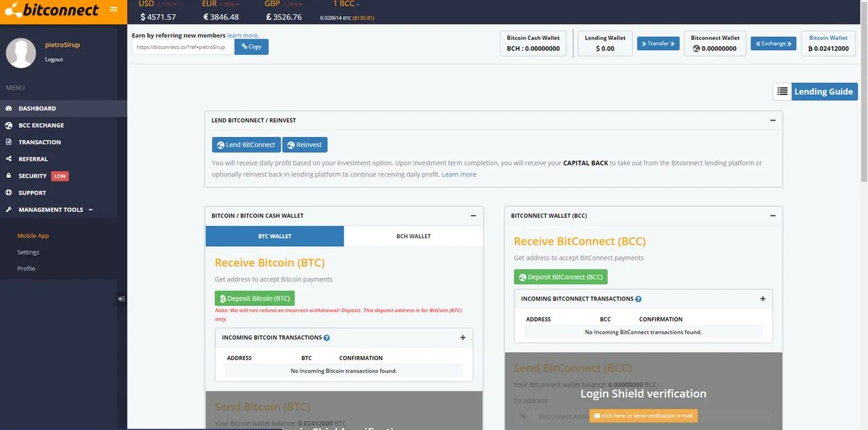This screenshot has width=868, height=430.
Task: Click the USD price ticker
Action: [158, 12]
